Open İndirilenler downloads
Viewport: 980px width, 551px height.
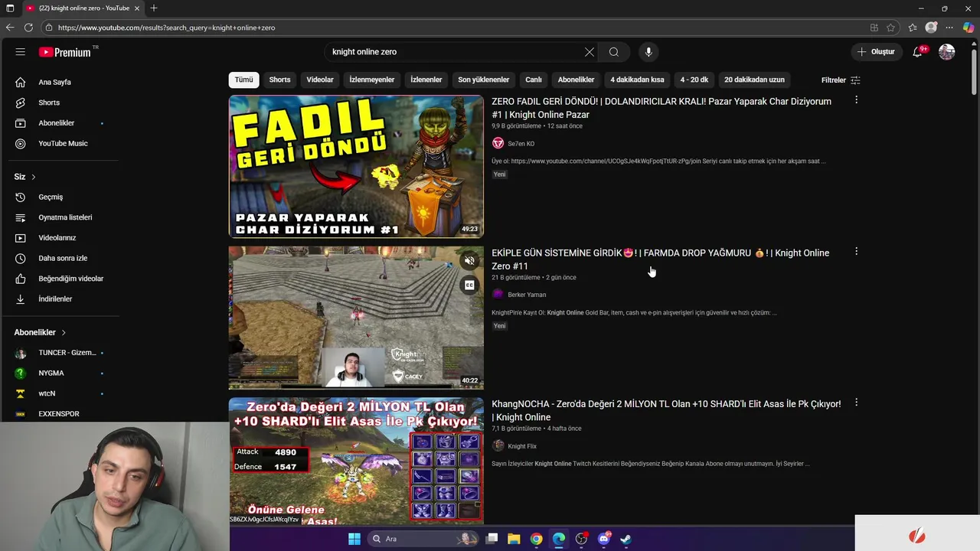pyautogui.click(x=55, y=299)
